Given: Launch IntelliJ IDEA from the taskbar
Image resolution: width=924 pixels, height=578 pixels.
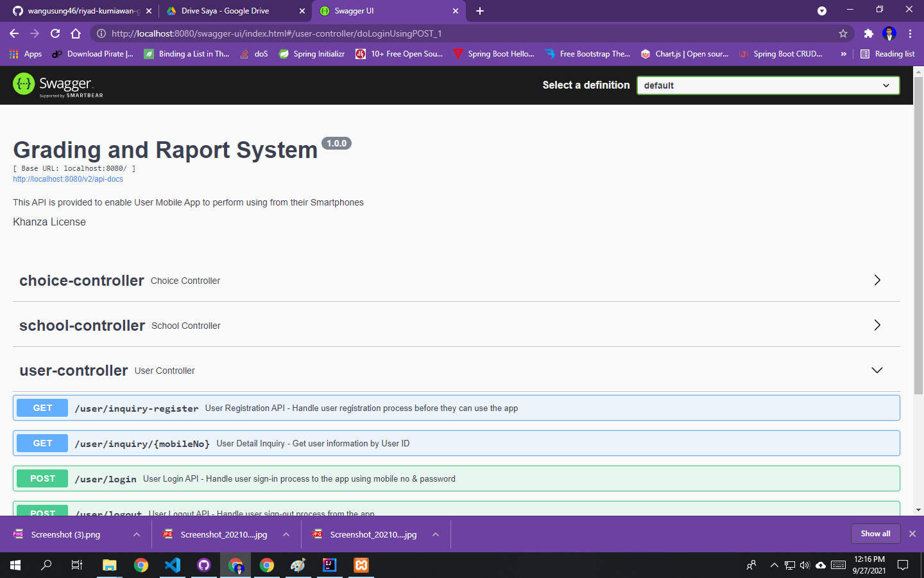Looking at the screenshot, I should (x=329, y=565).
